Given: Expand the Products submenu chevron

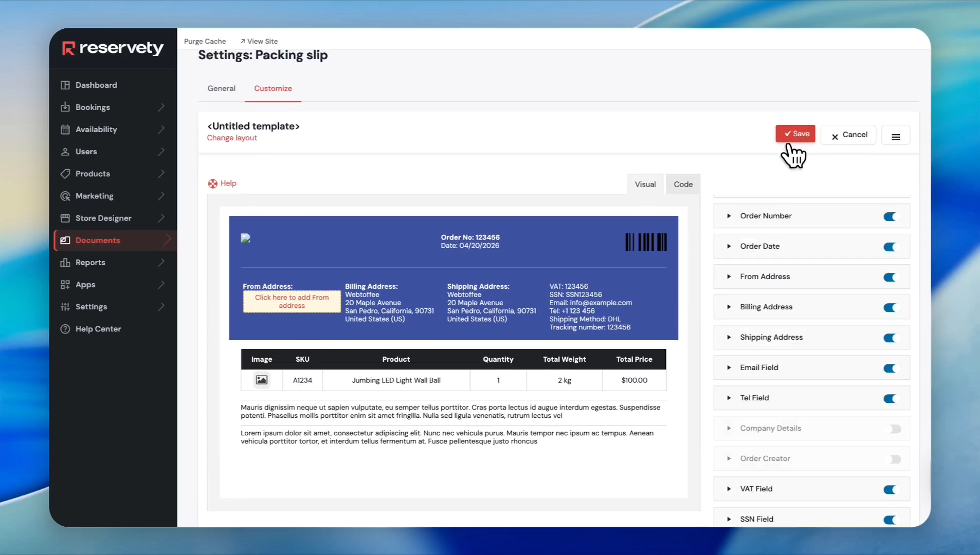Looking at the screenshot, I should pyautogui.click(x=161, y=174).
